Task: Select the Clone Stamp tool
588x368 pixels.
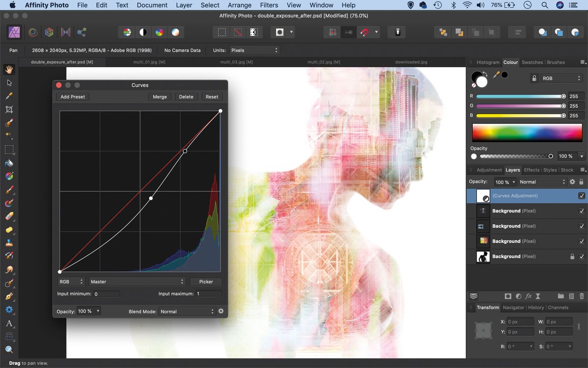Action: 9,243
